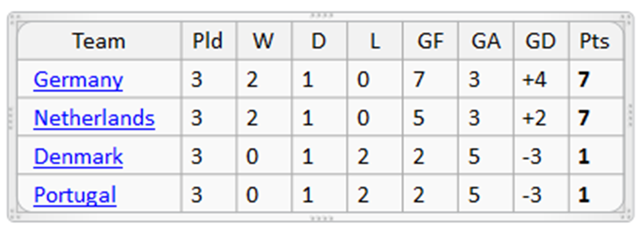The height and width of the screenshot is (228, 644).
Task: Select the Team column header cell
Action: (x=99, y=41)
